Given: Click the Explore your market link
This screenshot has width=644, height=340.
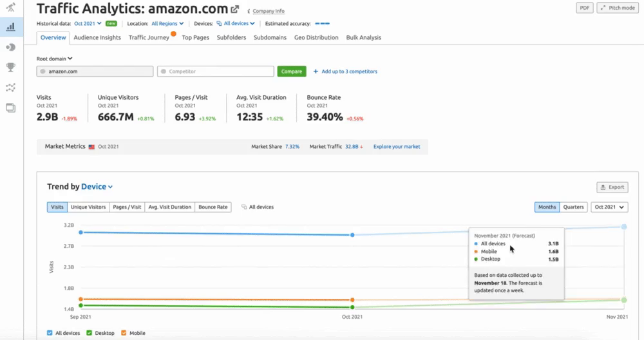Looking at the screenshot, I should click(397, 147).
